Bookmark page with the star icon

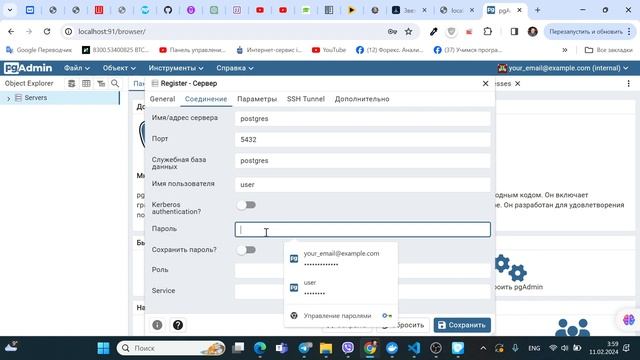[x=408, y=31]
